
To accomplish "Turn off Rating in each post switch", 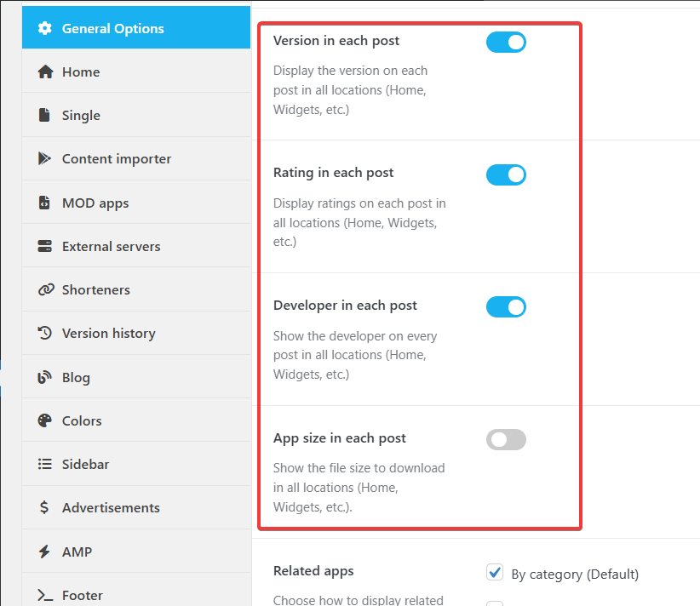I will (506, 174).
